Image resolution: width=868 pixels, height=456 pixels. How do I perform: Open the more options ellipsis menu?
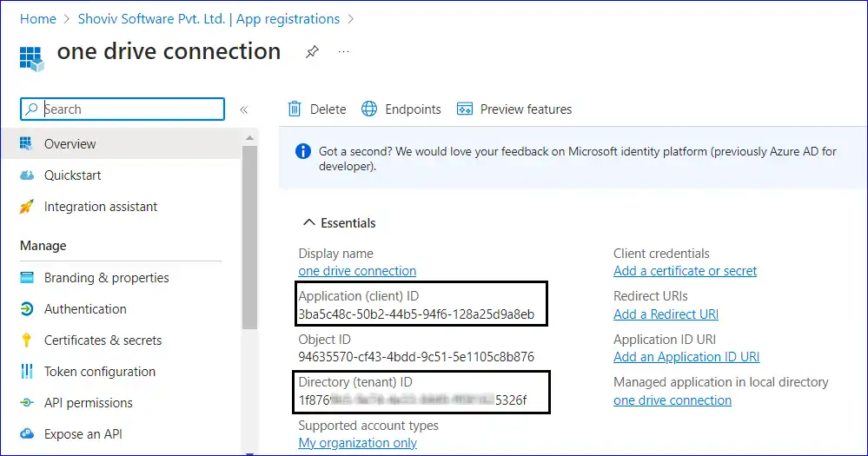coord(344,52)
